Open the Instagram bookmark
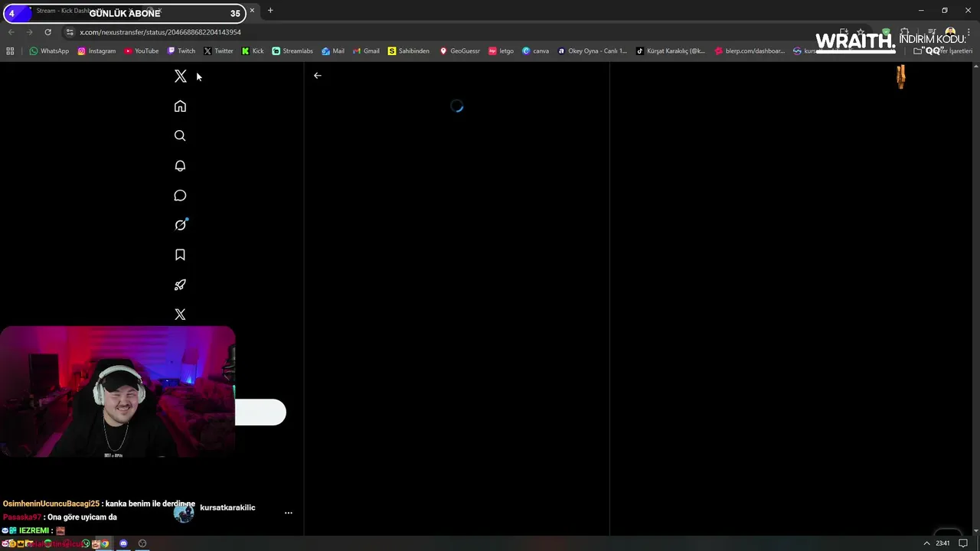980x551 pixels. pyautogui.click(x=96, y=51)
